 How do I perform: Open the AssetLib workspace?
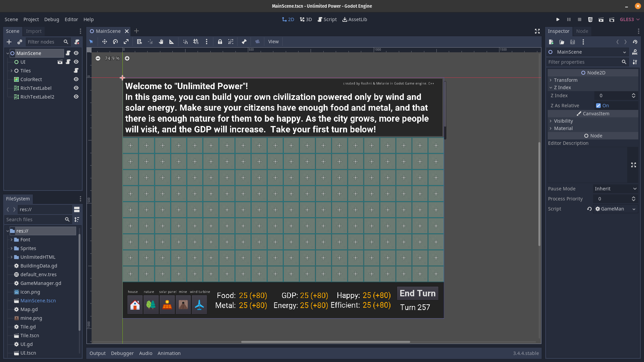tap(355, 19)
